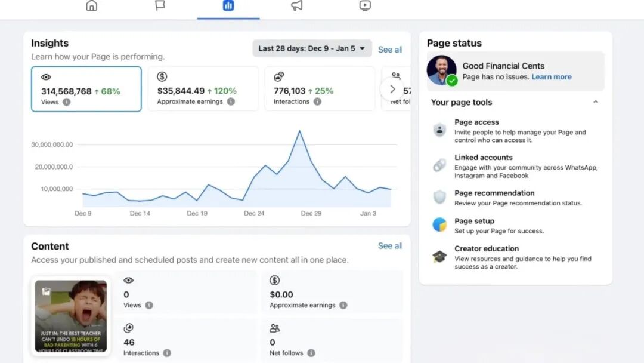Image resolution: width=644 pixels, height=363 pixels.
Task: Select the Insights bar chart tab
Action: (x=228, y=6)
